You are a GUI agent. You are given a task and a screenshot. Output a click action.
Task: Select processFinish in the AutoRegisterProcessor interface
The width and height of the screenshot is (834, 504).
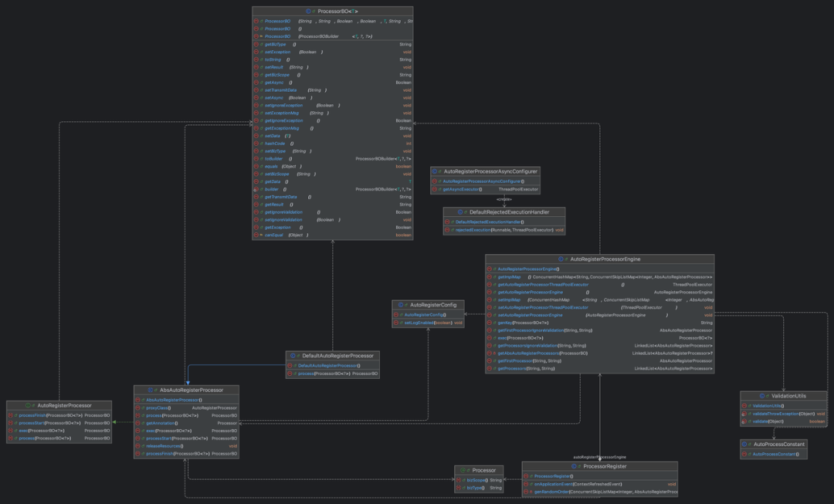pos(59,416)
